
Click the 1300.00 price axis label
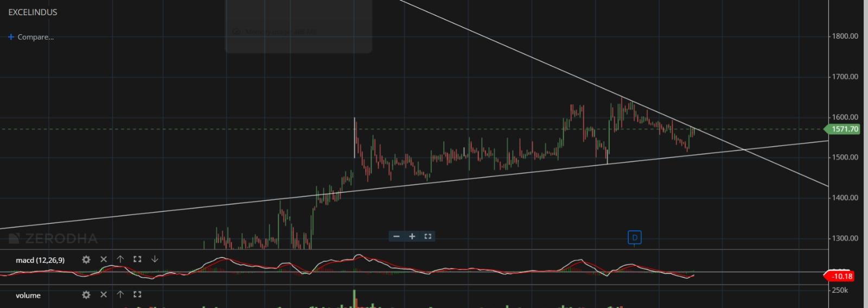click(845, 238)
